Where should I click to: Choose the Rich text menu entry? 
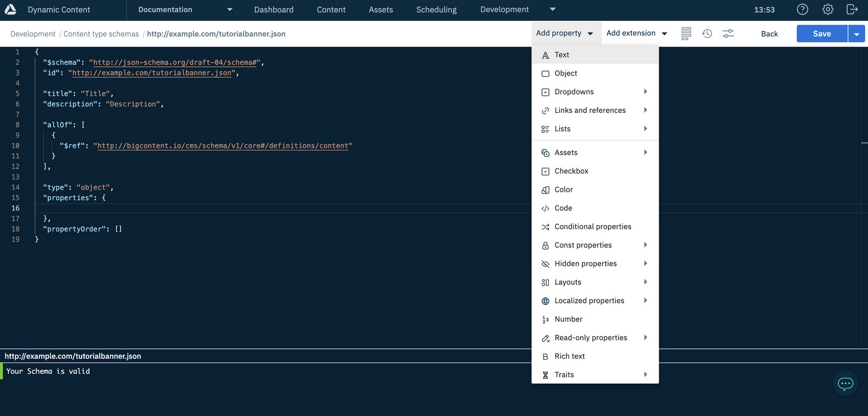tap(595, 356)
